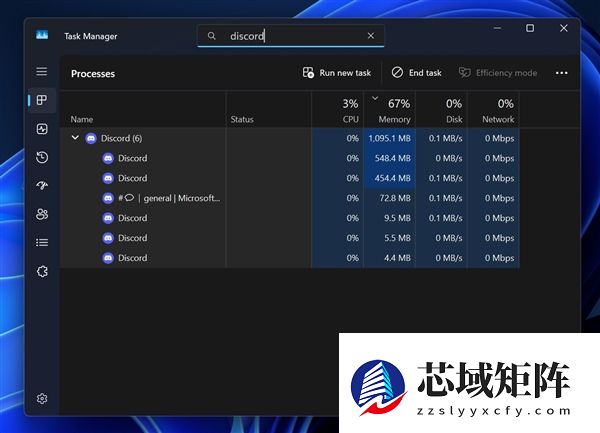Open the Details page in sidebar

point(42,243)
